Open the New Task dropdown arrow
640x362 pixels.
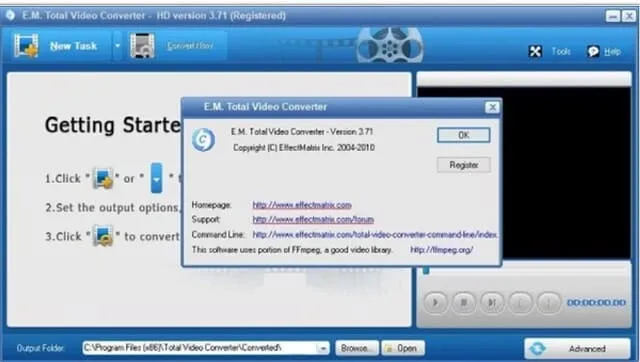pos(118,46)
